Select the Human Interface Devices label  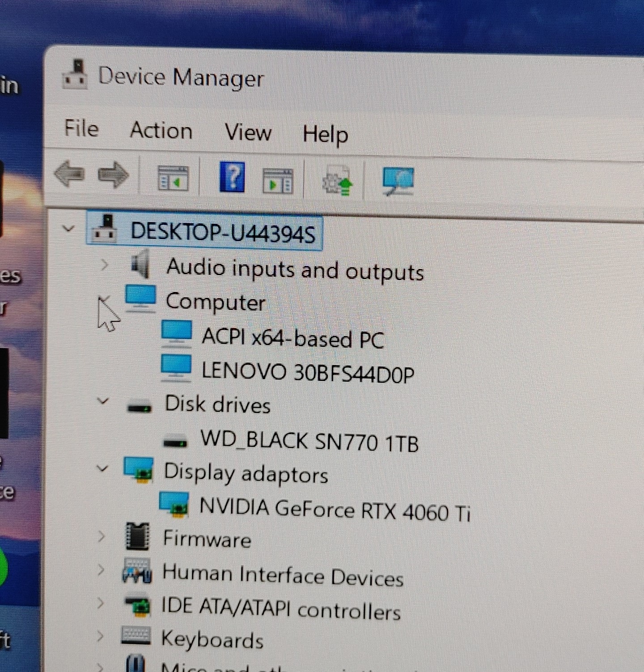coord(283,575)
